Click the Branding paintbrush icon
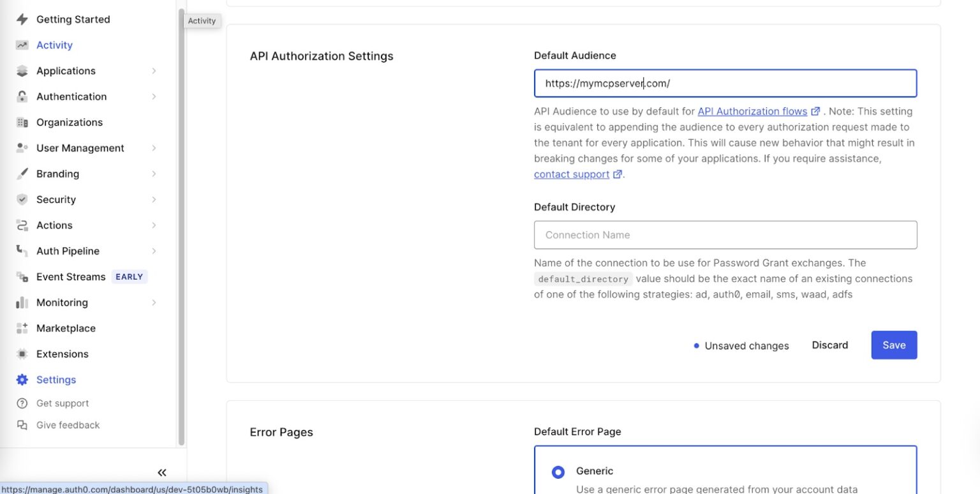 [21, 174]
